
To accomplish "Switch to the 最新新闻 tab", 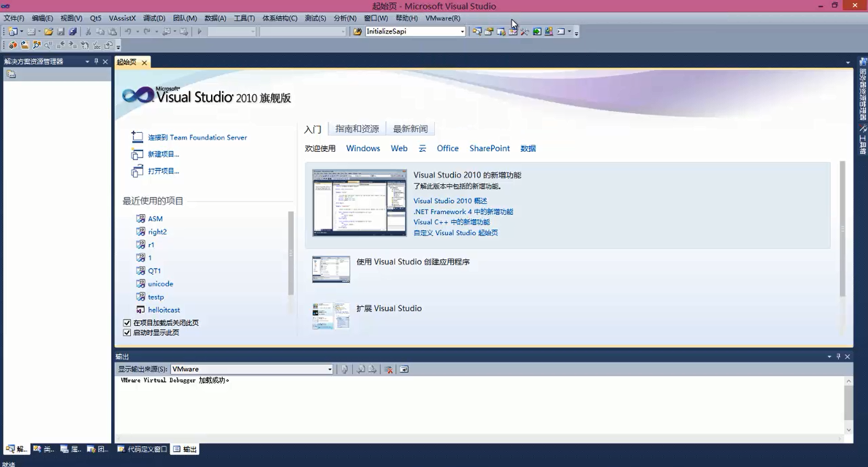I will tap(410, 129).
